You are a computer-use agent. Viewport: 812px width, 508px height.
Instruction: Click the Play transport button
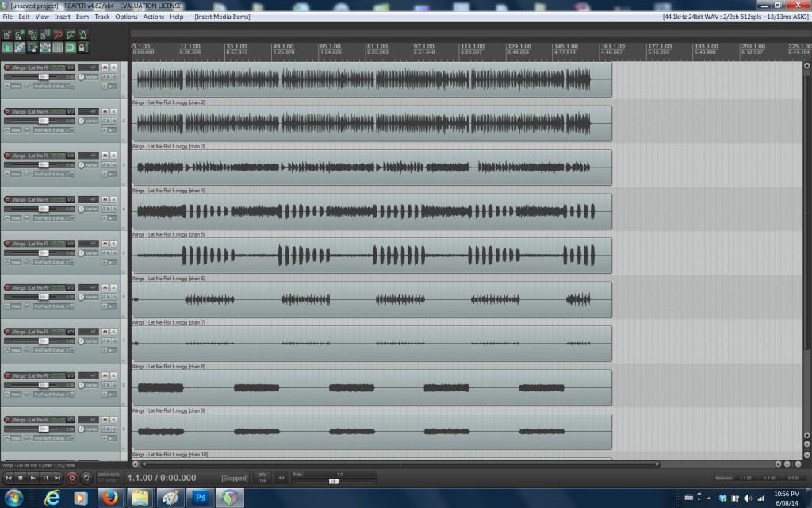click(33, 478)
